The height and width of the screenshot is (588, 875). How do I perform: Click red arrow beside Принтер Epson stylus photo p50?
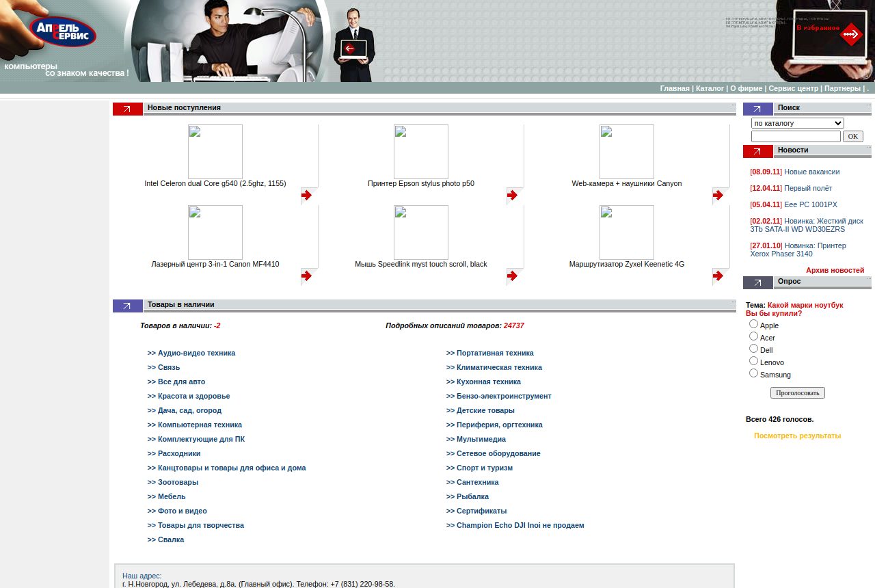coord(512,196)
